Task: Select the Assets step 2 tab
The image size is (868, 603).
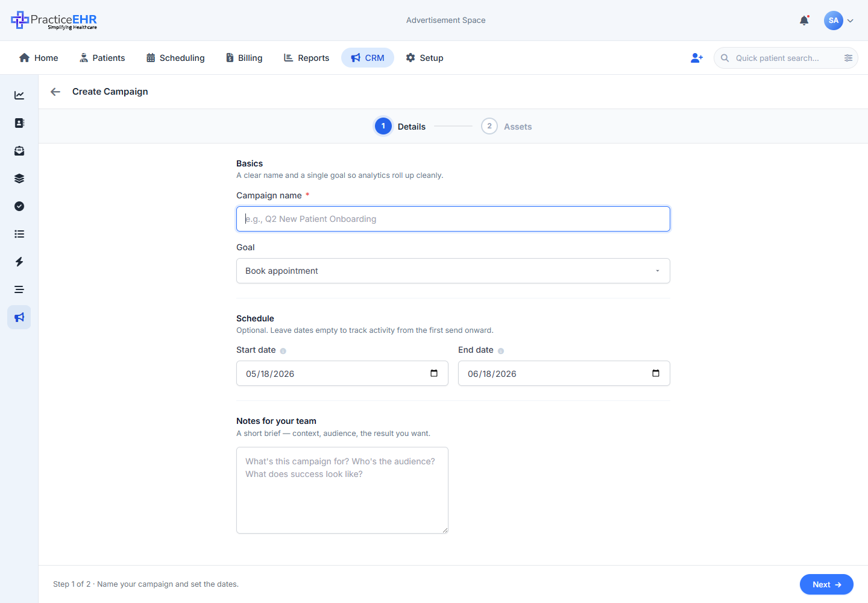Action: pyautogui.click(x=506, y=126)
